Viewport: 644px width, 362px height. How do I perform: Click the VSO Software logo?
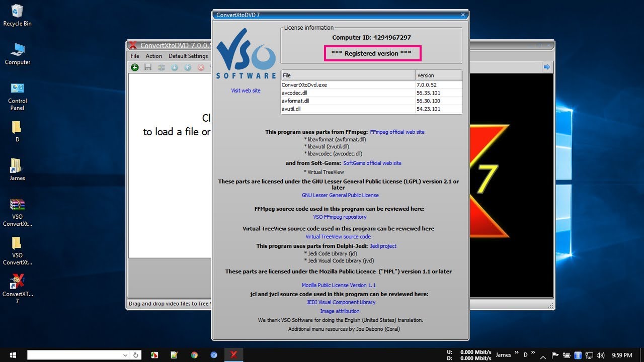click(246, 54)
